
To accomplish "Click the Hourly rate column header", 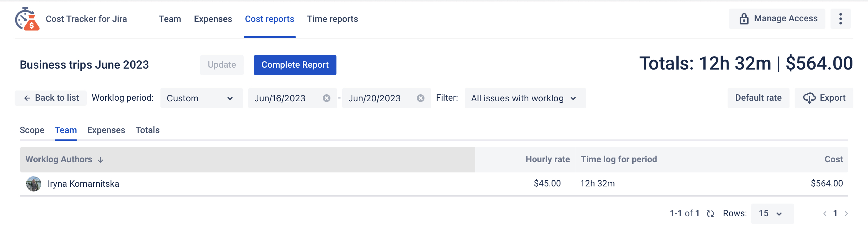I will (x=547, y=160).
